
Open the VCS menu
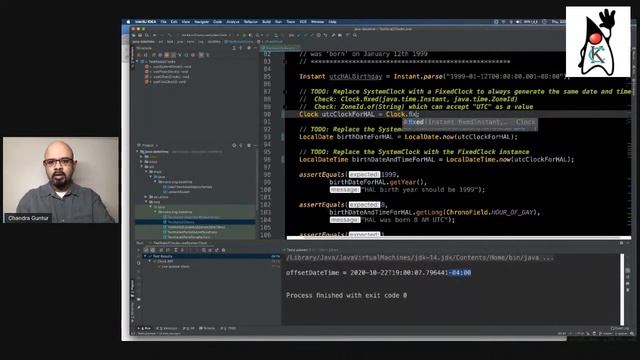303,22
